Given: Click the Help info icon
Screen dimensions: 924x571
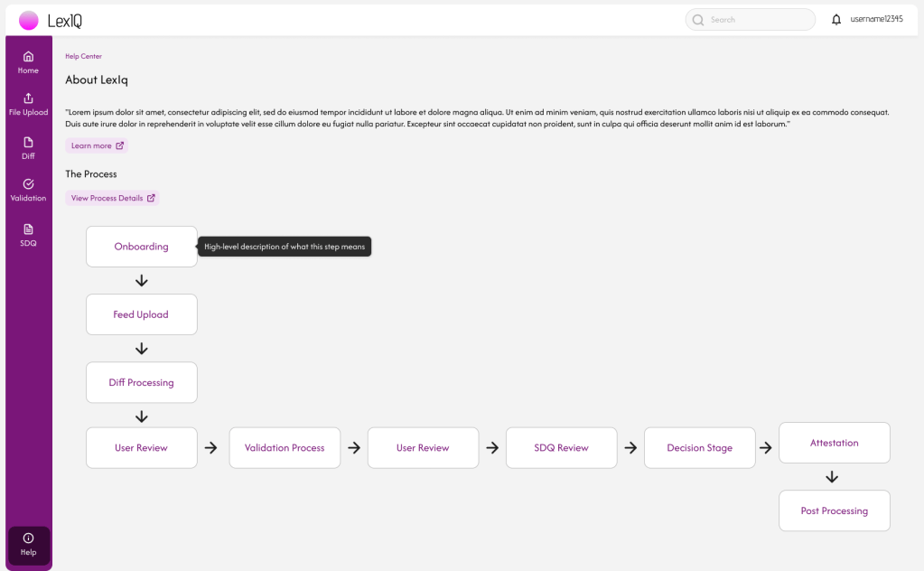Looking at the screenshot, I should 28,538.
